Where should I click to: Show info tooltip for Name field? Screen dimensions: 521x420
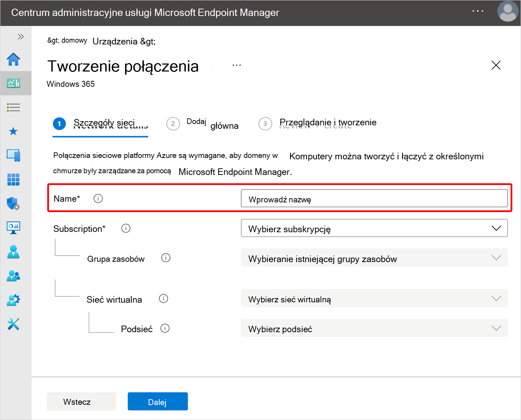[98, 199]
